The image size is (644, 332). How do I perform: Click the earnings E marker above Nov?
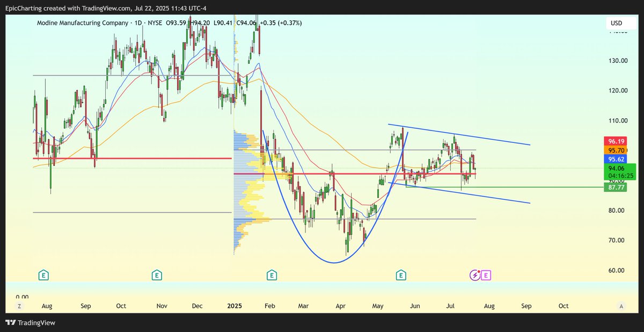click(x=157, y=276)
